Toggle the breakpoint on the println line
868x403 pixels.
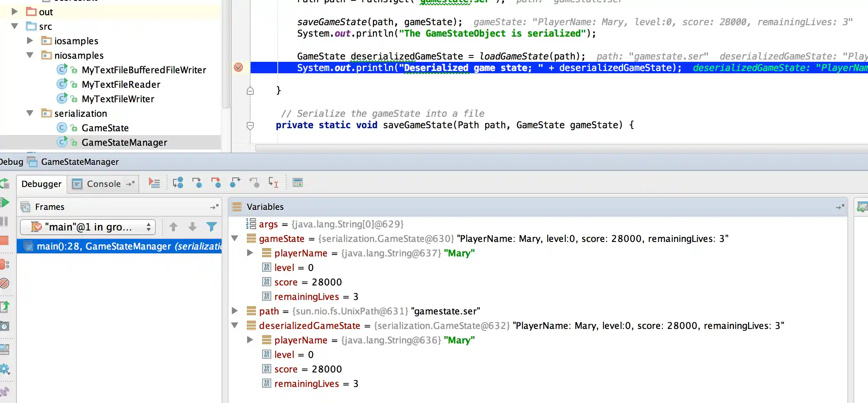(x=239, y=68)
